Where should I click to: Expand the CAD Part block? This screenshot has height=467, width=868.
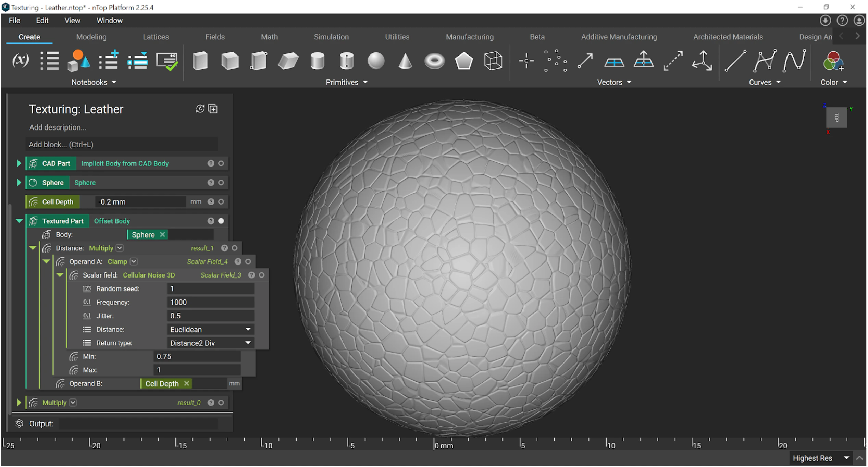19,163
